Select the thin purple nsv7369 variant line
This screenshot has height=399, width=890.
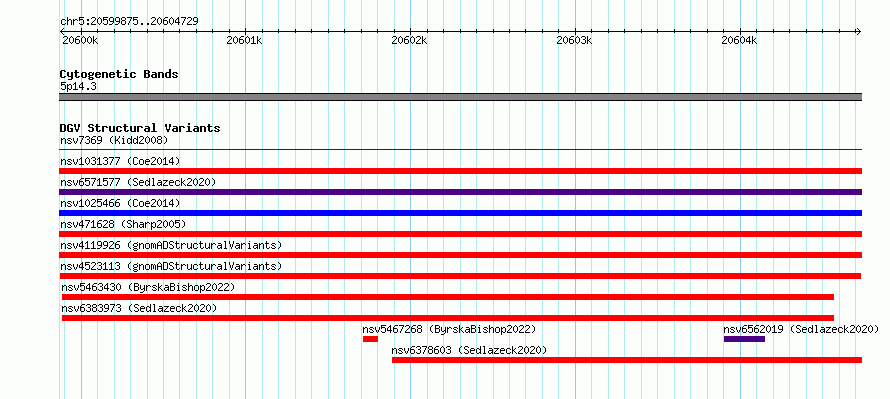pyautogui.click(x=460, y=150)
